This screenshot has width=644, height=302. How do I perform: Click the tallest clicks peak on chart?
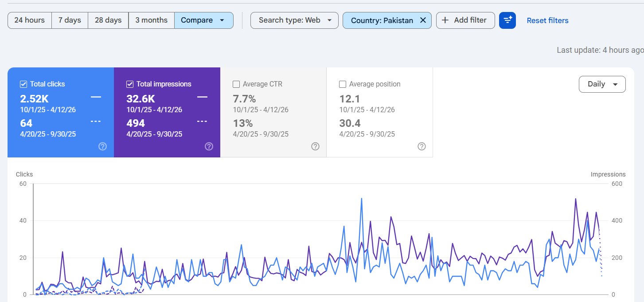(x=362, y=199)
